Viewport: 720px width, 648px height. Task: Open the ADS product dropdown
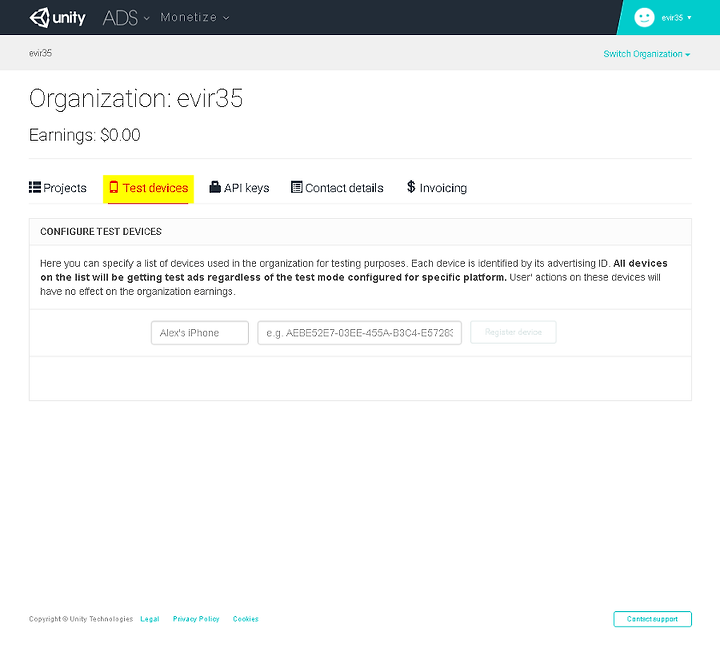(x=126, y=18)
